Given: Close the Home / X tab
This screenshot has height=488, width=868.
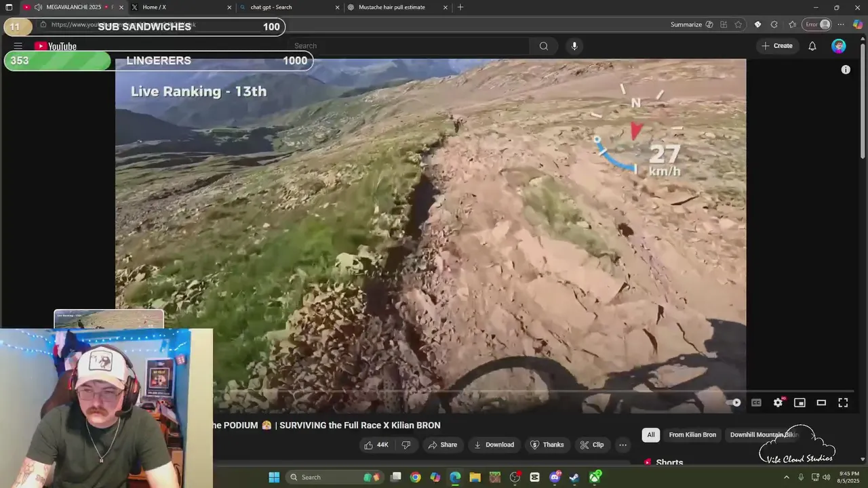Looking at the screenshot, I should [229, 7].
